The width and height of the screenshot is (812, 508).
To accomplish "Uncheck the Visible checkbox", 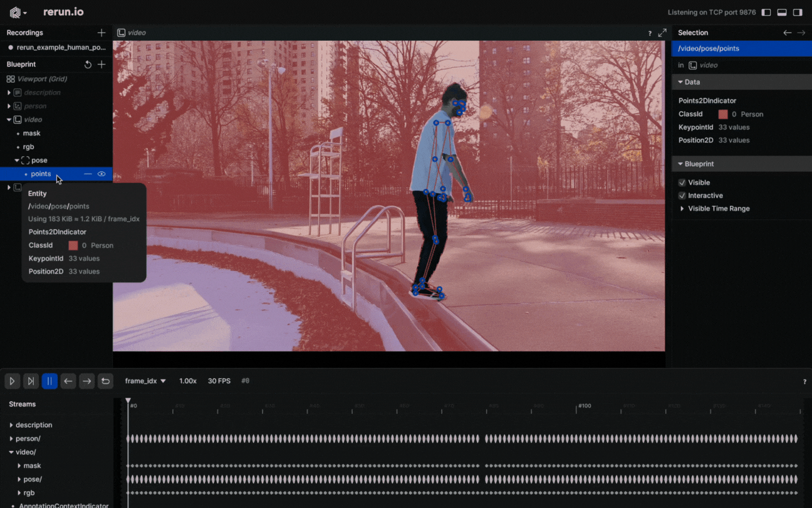I will click(x=682, y=183).
